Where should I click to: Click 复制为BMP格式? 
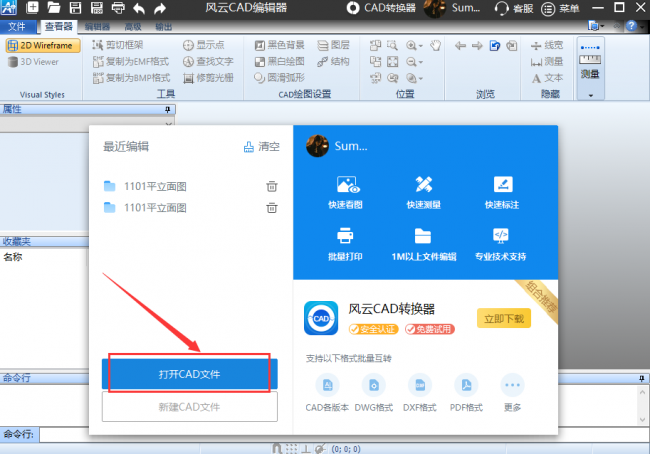click(x=131, y=78)
